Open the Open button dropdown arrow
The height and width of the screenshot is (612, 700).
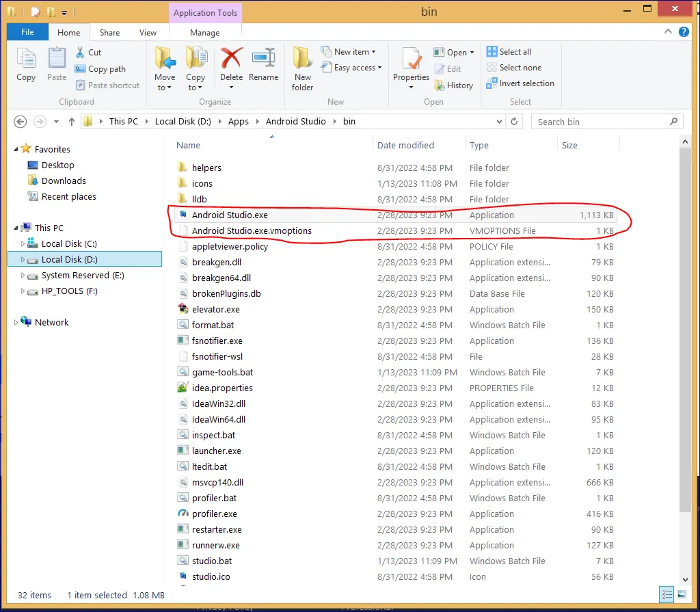pyautogui.click(x=472, y=53)
